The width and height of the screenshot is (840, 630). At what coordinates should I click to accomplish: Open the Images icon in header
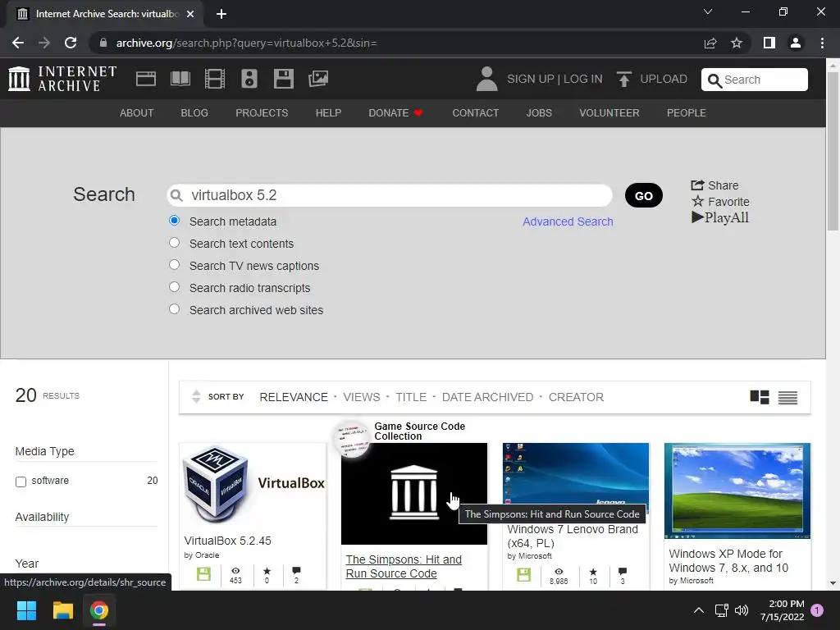318,79
